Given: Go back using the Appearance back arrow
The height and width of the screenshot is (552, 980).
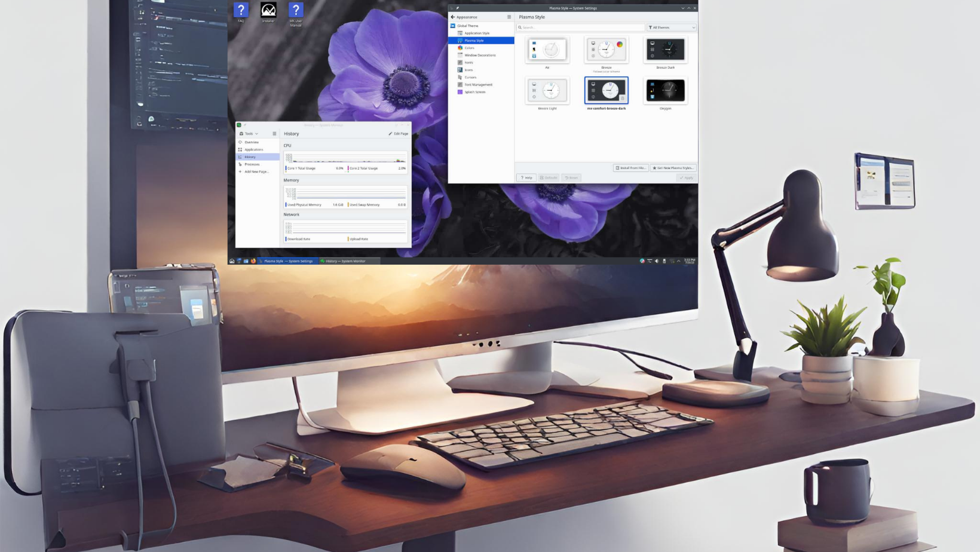Looking at the screenshot, I should click(x=453, y=17).
